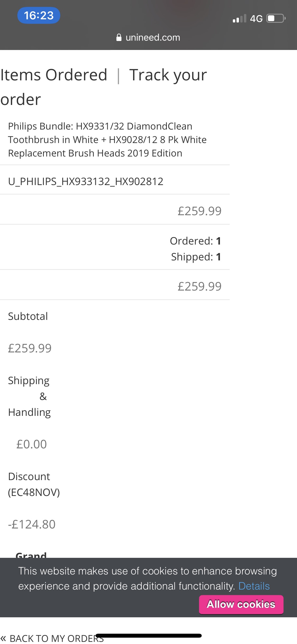This screenshot has width=297, height=644.
Task: Open the Items Ordered tab
Action: (54, 75)
